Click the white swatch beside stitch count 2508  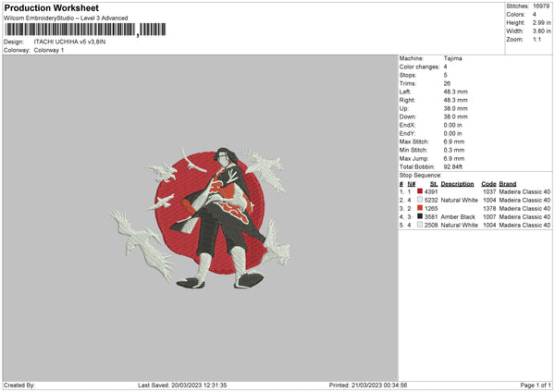click(420, 225)
